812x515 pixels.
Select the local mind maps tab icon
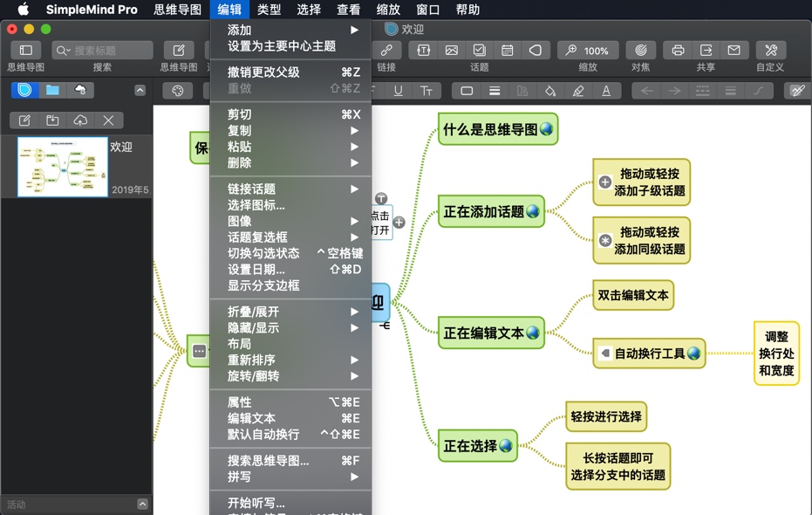pyautogui.click(x=24, y=90)
